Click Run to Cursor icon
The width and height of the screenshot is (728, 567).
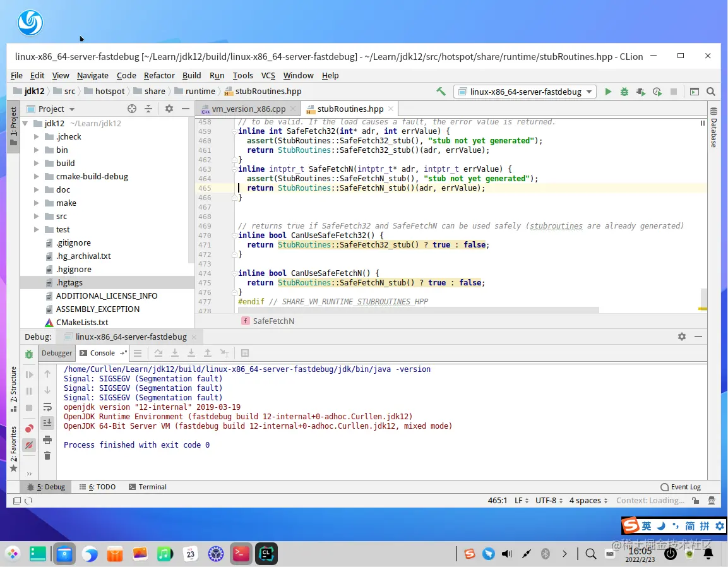point(224,353)
